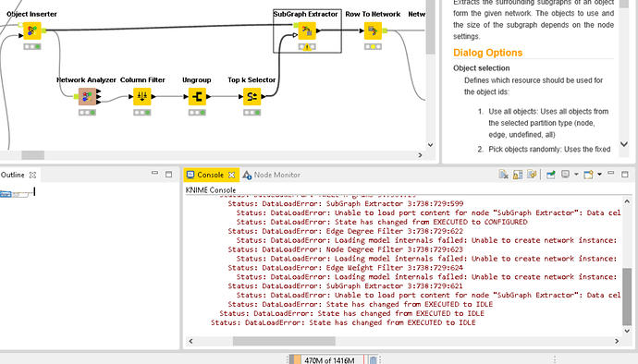Image resolution: width=638 pixels, height=364 pixels.
Task: Click console horizontal scrollbar thumb
Action: pyautogui.click(x=284, y=341)
